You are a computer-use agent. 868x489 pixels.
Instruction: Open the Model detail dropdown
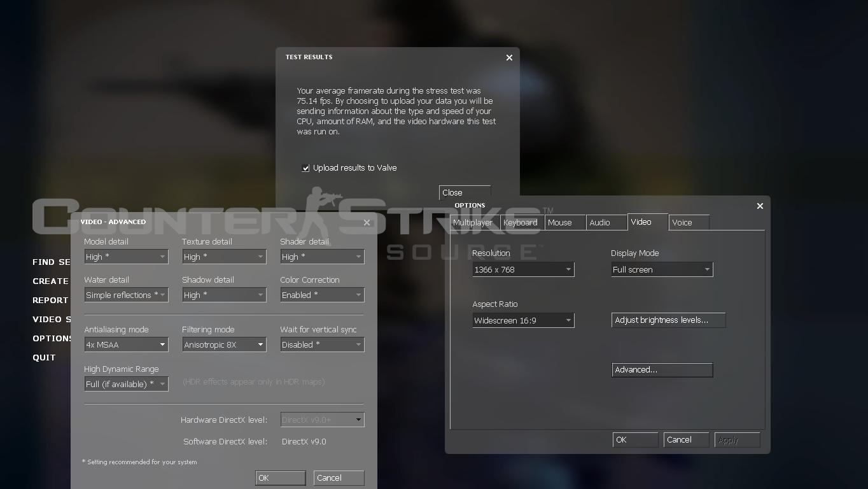pyautogui.click(x=126, y=257)
